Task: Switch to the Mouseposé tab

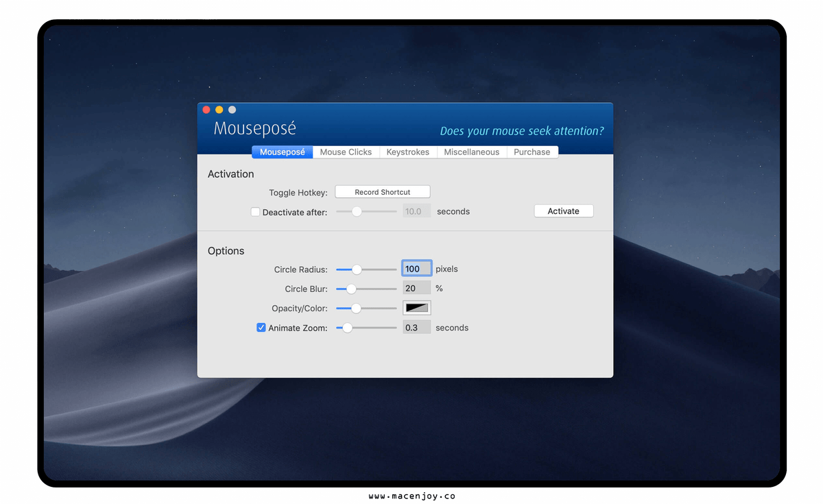Action: tap(282, 152)
